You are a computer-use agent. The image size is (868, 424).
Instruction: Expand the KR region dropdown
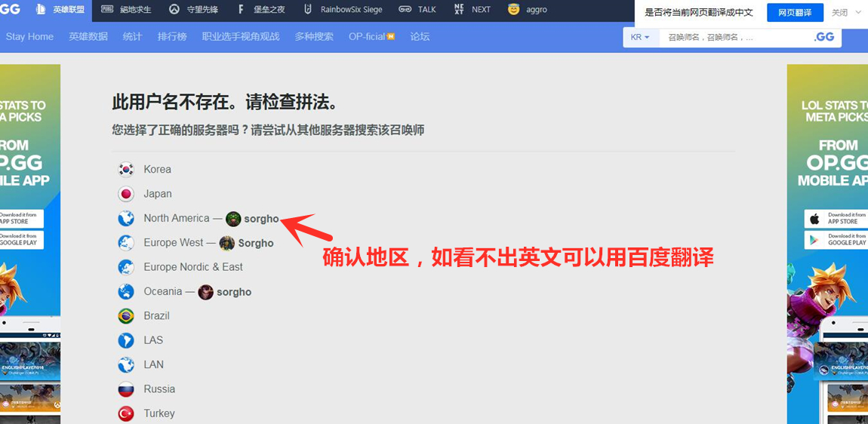click(x=640, y=37)
